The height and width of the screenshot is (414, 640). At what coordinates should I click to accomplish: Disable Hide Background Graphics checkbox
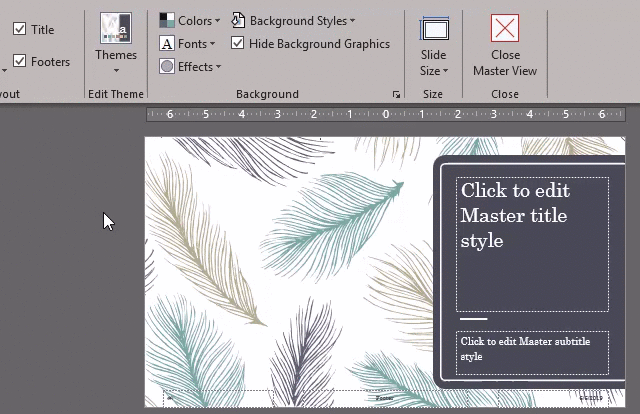[238, 44]
